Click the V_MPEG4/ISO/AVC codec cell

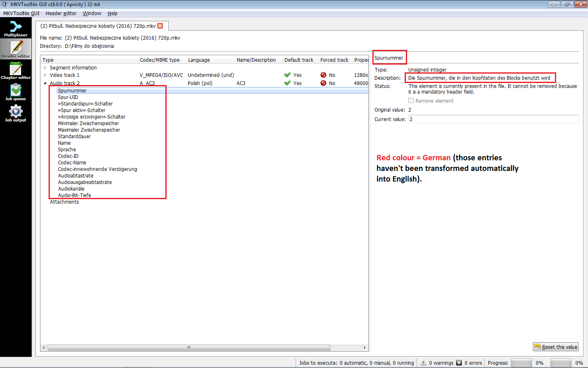[x=161, y=75]
